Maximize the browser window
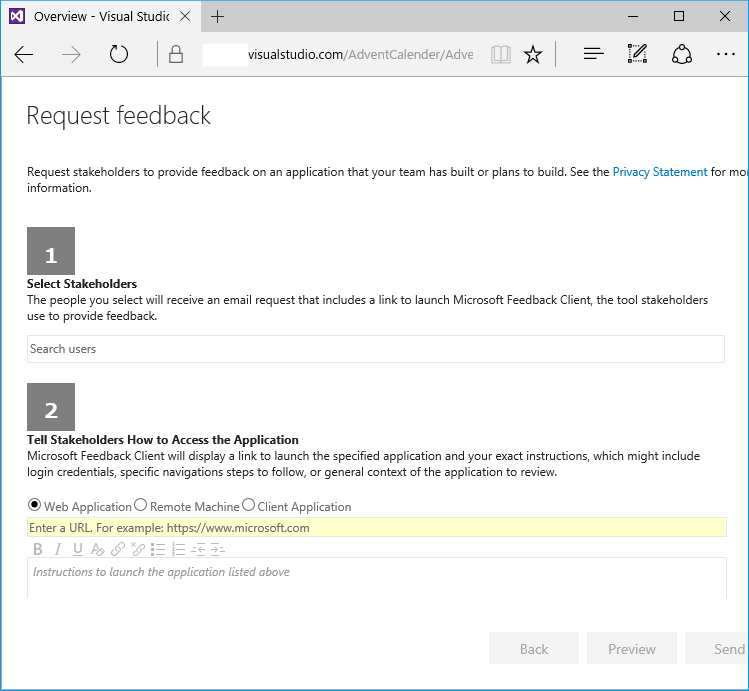Viewport: 749px width, 691px height. (679, 17)
